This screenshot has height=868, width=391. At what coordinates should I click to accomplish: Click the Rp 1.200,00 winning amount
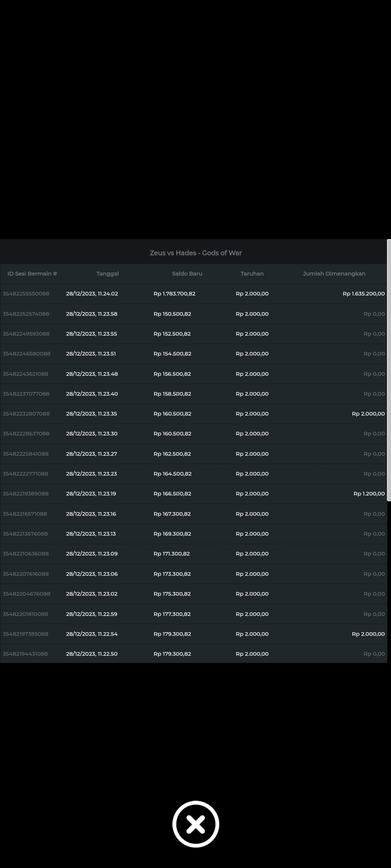369,494
